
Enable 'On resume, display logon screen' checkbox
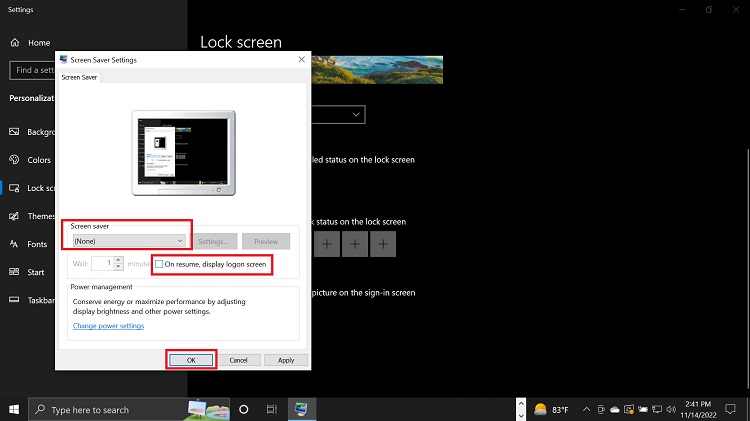(159, 264)
